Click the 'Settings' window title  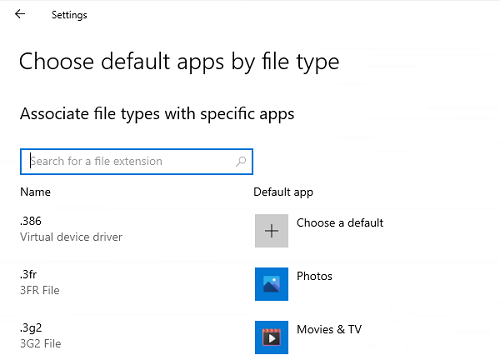pos(69,15)
